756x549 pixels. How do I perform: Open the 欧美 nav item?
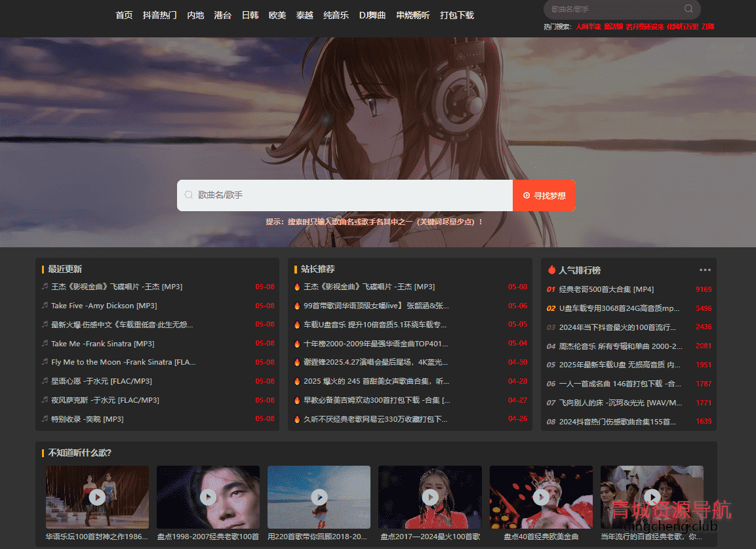277,16
